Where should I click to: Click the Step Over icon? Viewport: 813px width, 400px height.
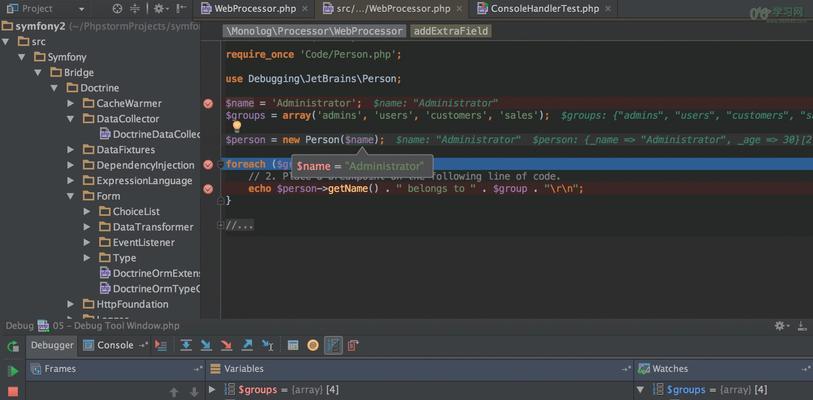(x=186, y=346)
